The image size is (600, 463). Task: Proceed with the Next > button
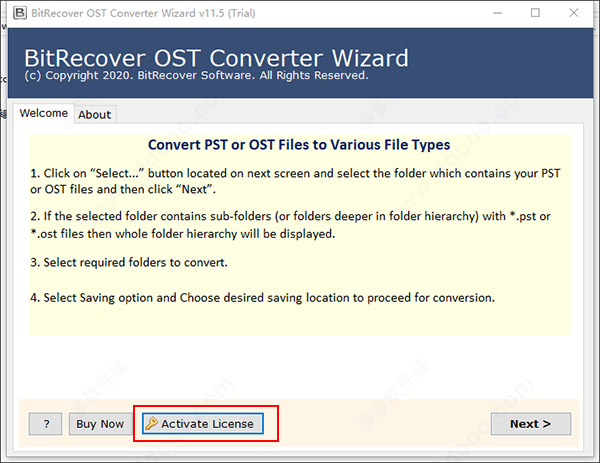click(x=531, y=424)
